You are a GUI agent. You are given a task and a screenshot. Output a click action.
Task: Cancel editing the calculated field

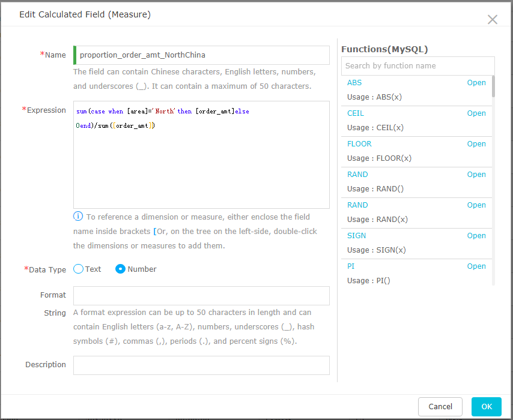tap(440, 407)
